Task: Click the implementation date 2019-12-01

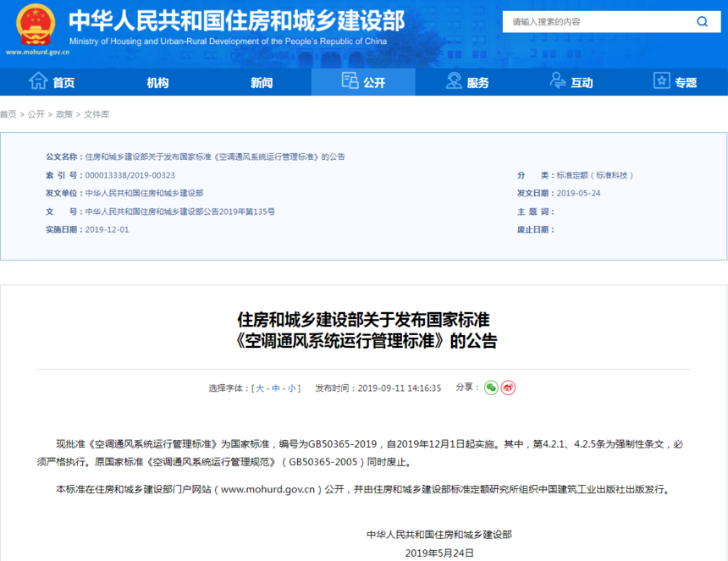Action: click(107, 229)
